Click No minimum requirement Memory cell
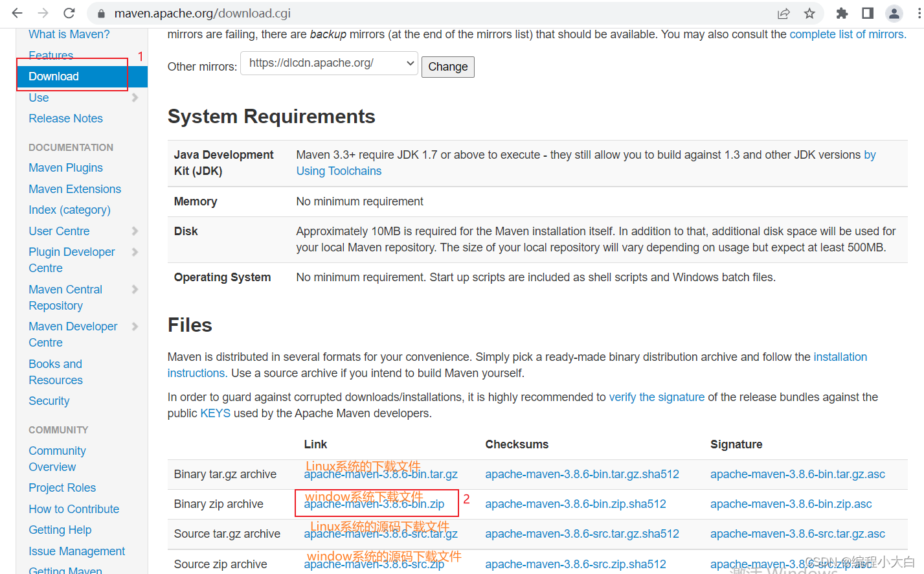This screenshot has width=924, height=574. [x=359, y=201]
